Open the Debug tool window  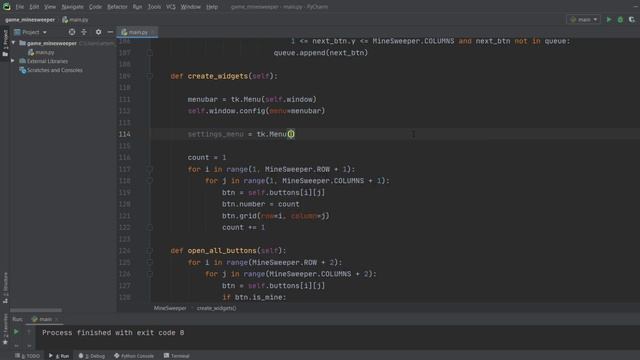[x=92, y=356]
